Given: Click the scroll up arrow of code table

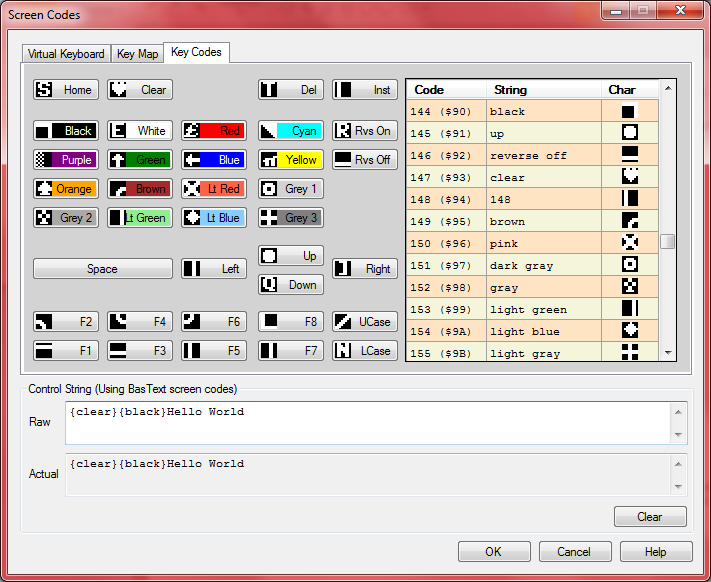Looking at the screenshot, I should pos(668,88).
